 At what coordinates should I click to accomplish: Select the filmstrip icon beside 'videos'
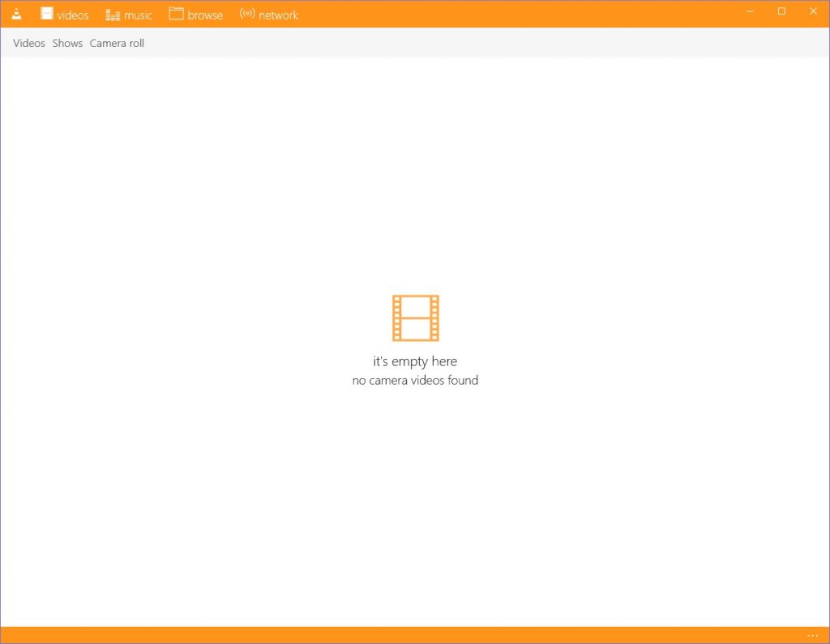tap(46, 14)
